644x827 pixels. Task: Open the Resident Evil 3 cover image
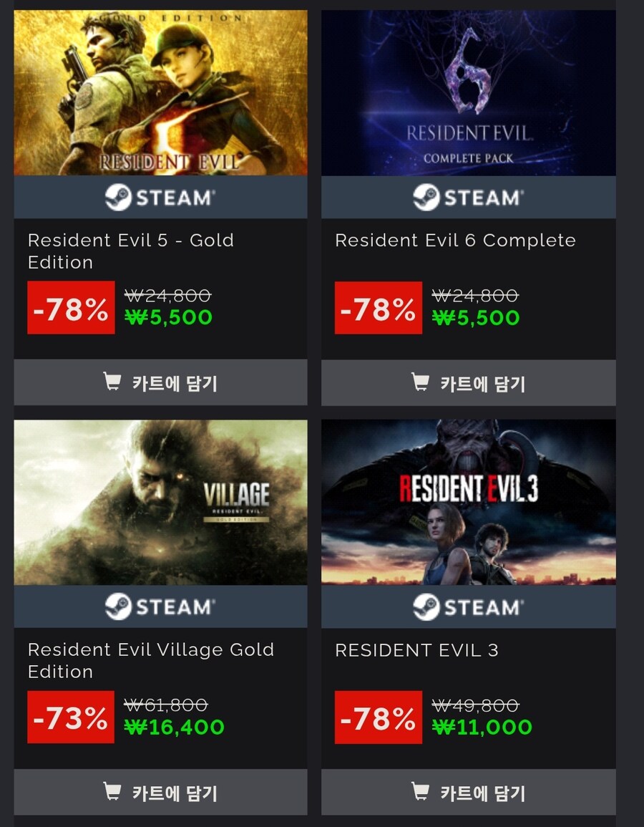coord(469,502)
